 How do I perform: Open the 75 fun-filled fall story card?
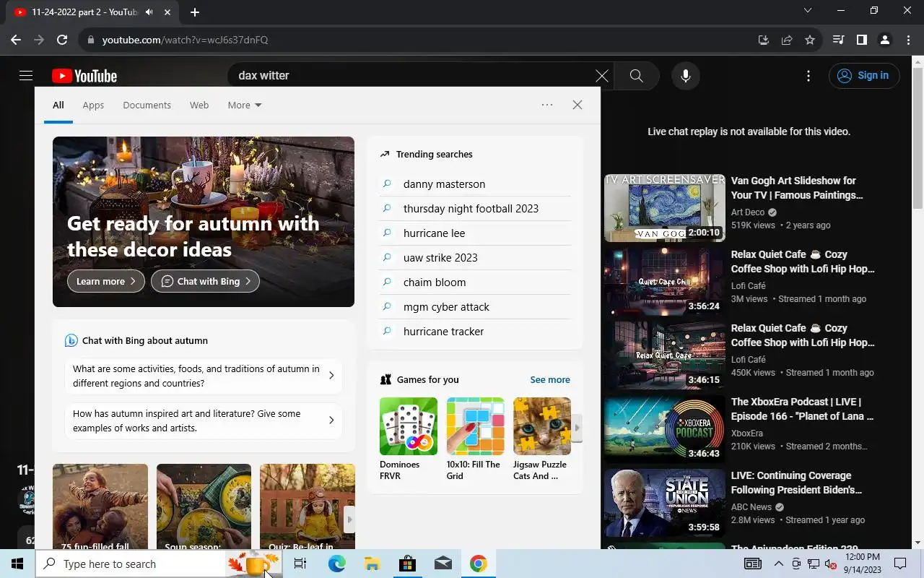pyautogui.click(x=100, y=506)
